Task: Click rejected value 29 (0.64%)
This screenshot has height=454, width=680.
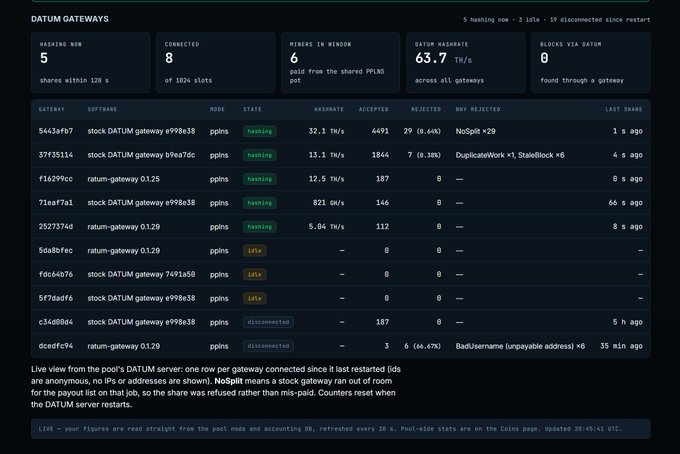Action: point(422,131)
